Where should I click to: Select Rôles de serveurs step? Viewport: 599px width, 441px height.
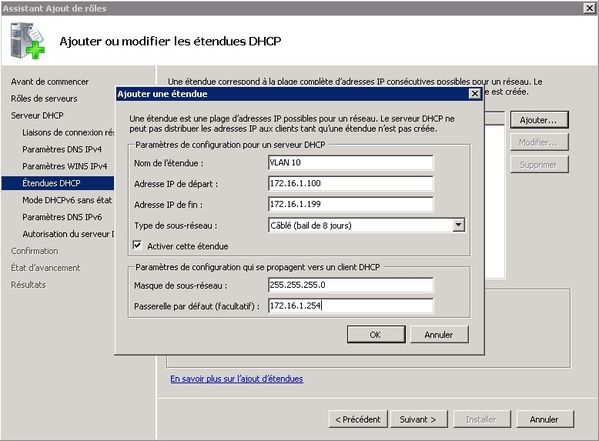pos(44,99)
